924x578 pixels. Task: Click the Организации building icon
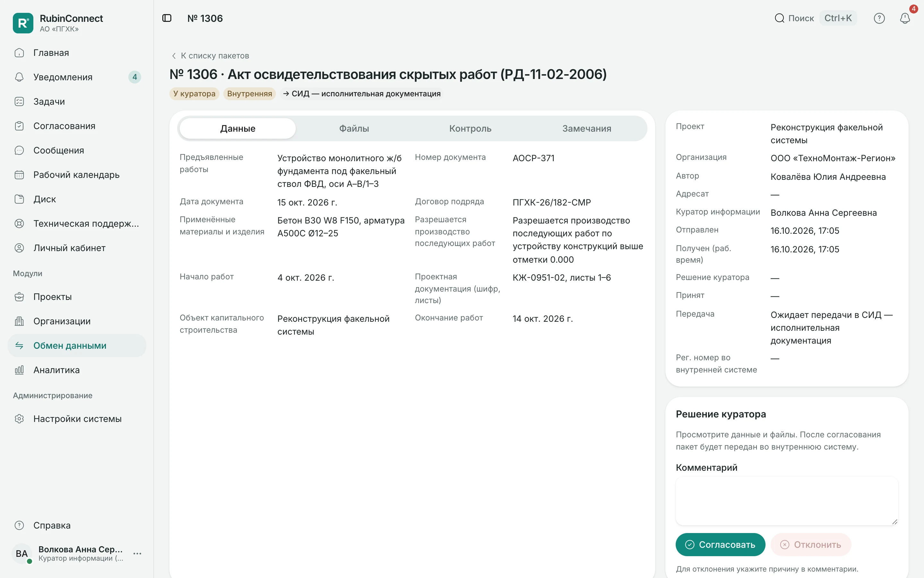click(19, 321)
